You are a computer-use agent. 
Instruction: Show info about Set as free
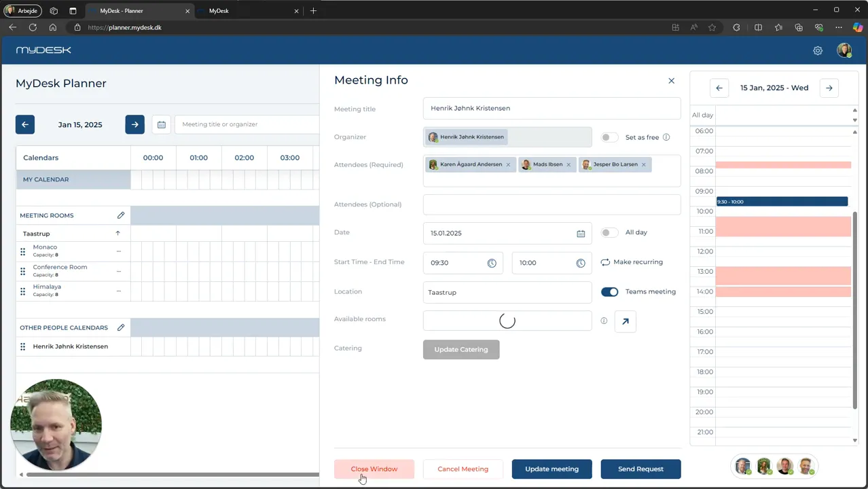(666, 137)
